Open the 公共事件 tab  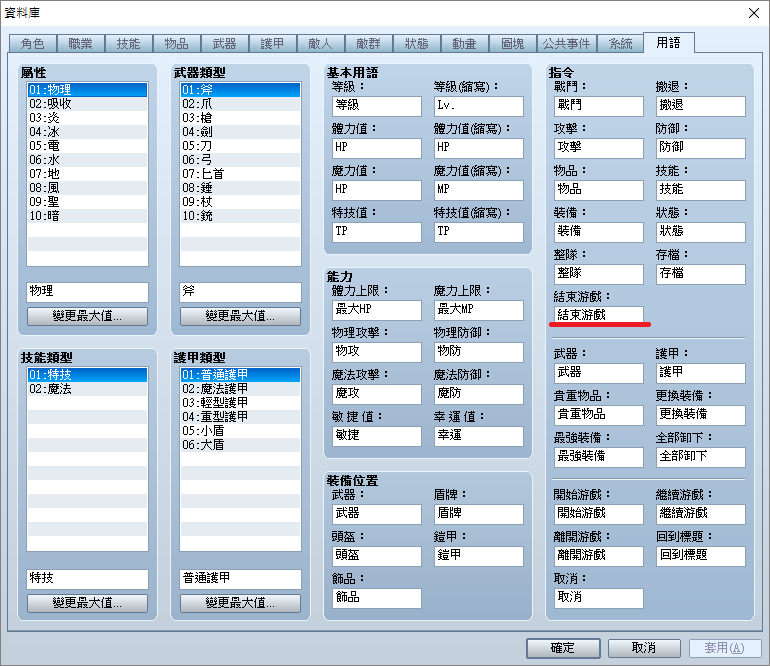click(x=567, y=44)
